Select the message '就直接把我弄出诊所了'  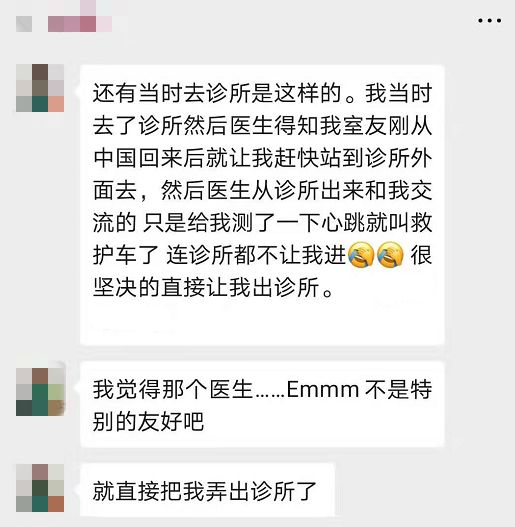pos(207,491)
